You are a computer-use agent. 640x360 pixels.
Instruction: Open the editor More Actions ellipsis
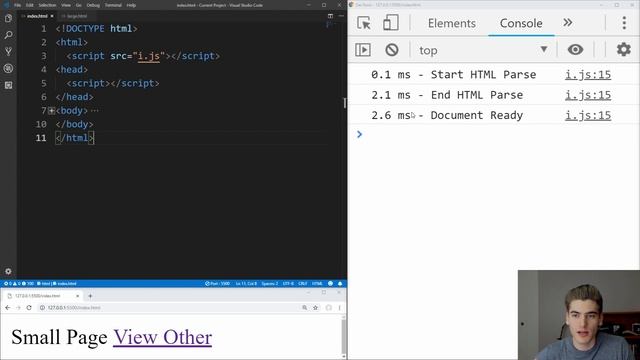[x=341, y=16]
